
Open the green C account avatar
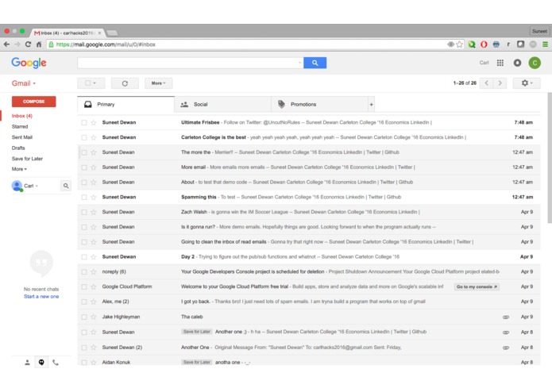click(x=535, y=63)
